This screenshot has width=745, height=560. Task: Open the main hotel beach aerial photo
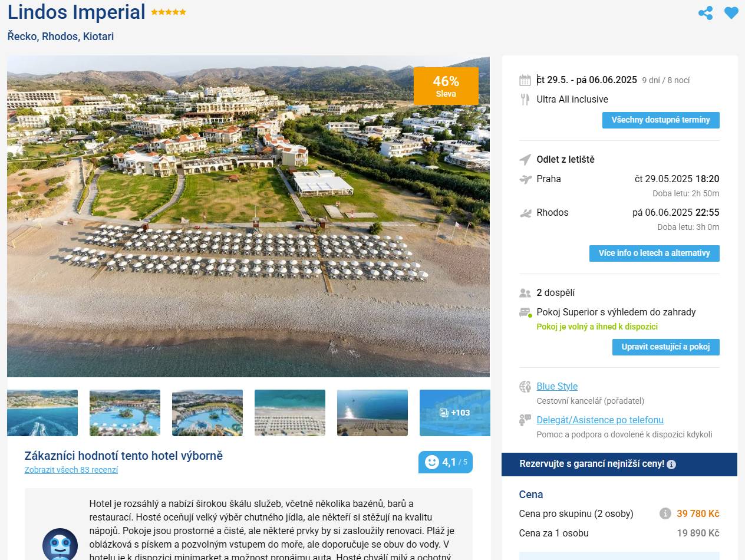[x=248, y=216]
